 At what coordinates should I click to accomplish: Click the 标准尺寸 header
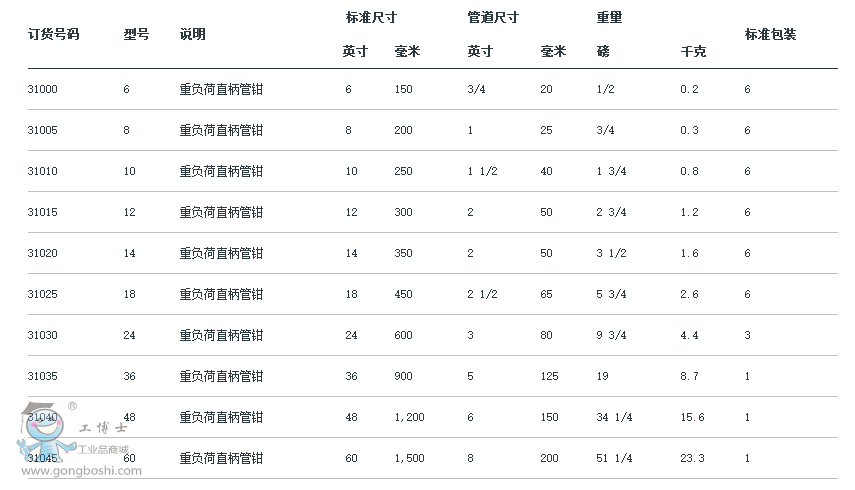[x=371, y=17]
